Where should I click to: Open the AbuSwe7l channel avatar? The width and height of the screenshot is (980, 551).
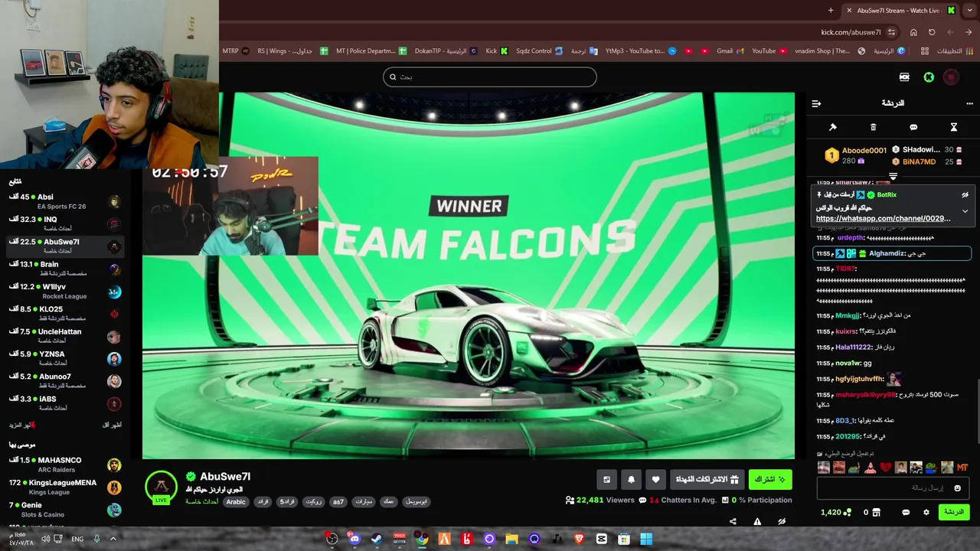[161, 486]
